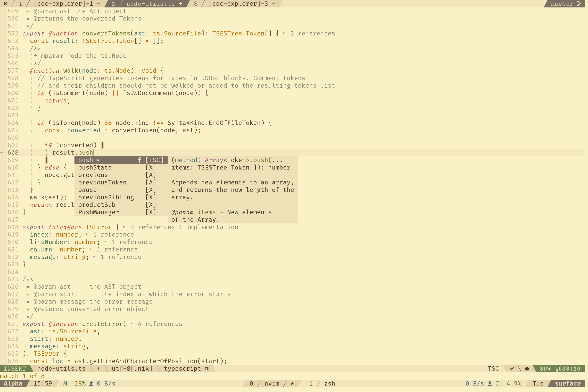Click the small TS filetype icon
The image size is (588, 392).
(x=207, y=368)
